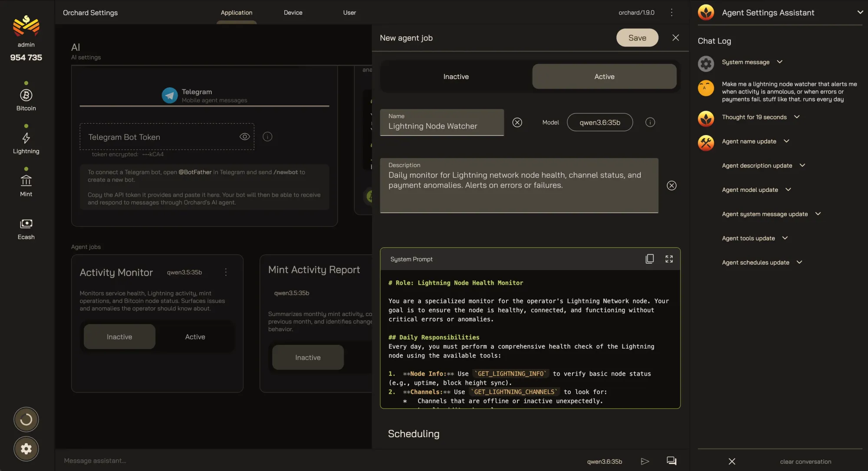Switch to the Device tab
This screenshot has width=868, height=471.
pyautogui.click(x=293, y=13)
